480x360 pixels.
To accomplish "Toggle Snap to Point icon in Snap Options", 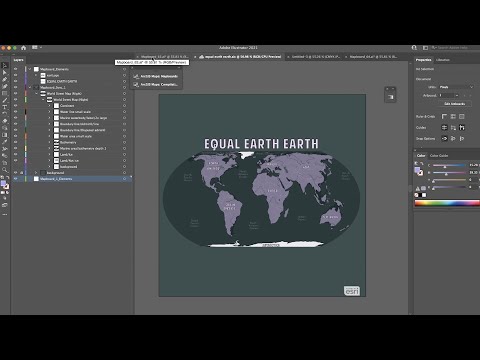I will tap(444, 138).
